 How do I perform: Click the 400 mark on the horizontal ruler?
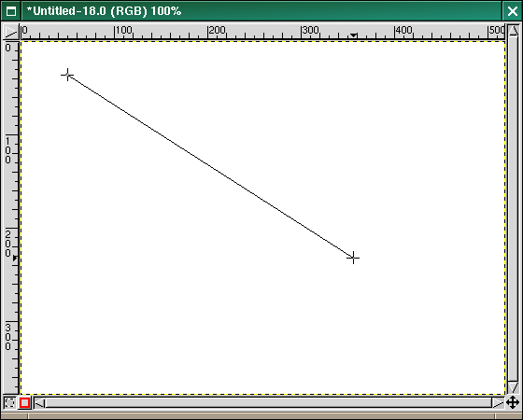pyautogui.click(x=403, y=31)
